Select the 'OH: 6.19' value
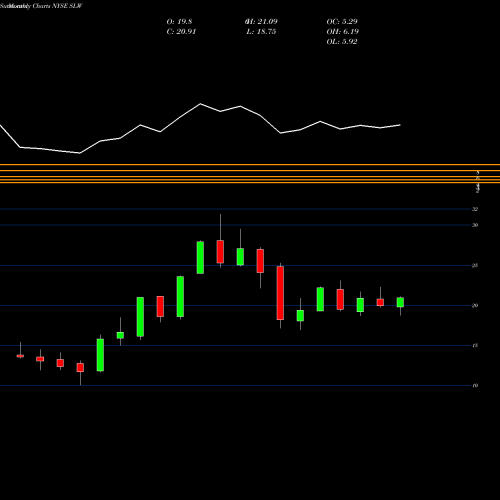The image size is (500, 500). click(x=343, y=32)
